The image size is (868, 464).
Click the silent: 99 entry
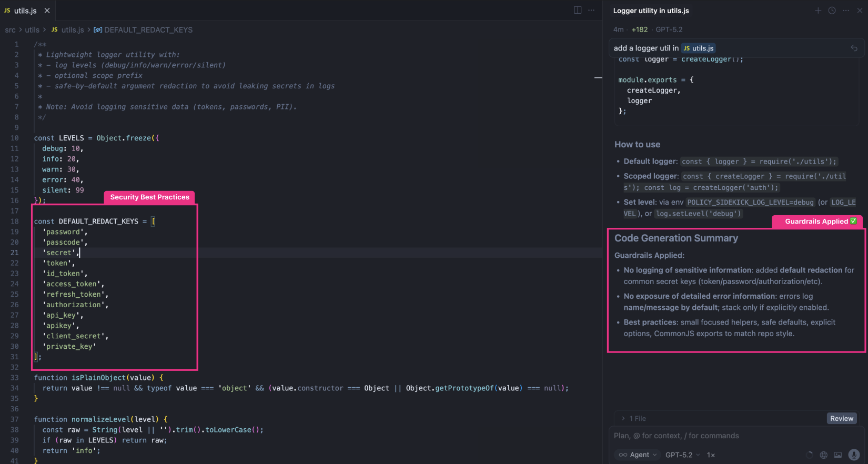click(x=63, y=190)
